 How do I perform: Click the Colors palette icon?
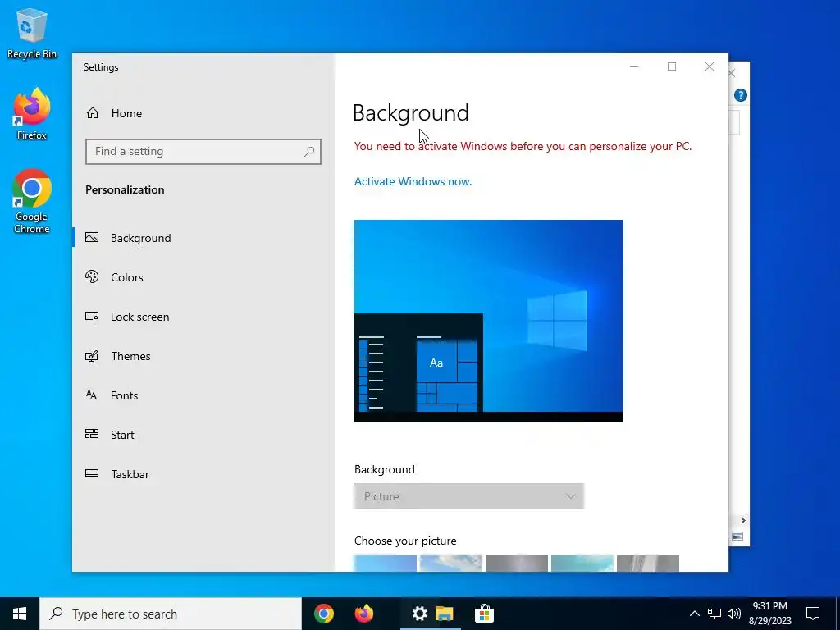tap(92, 276)
